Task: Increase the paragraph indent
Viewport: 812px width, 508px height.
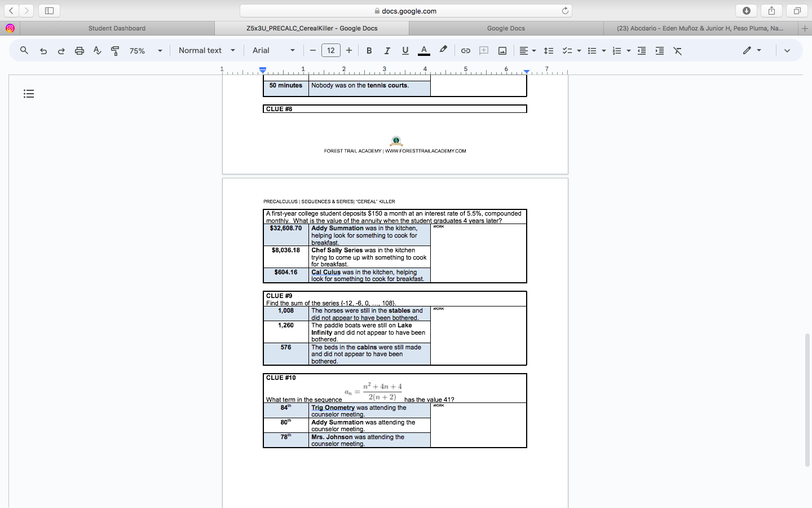Action: (660, 51)
